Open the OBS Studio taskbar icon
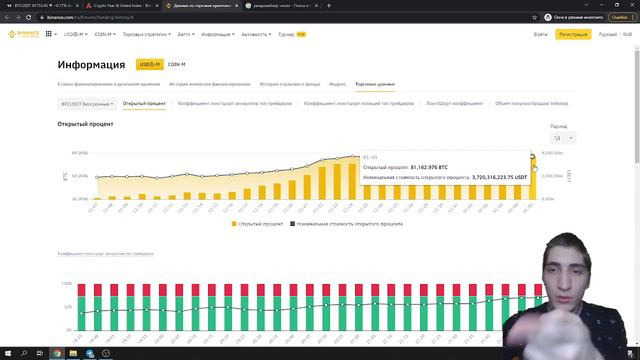Viewport: 640px width, 360px height. (x=106, y=353)
